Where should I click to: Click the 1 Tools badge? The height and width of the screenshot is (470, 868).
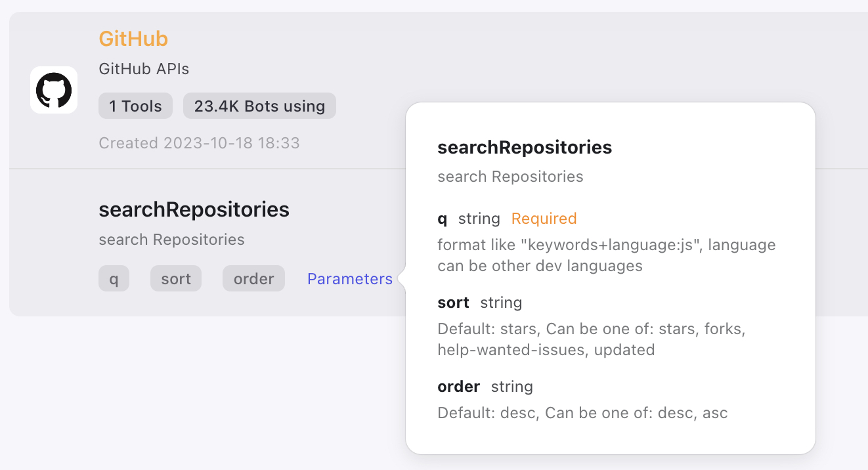(x=135, y=106)
